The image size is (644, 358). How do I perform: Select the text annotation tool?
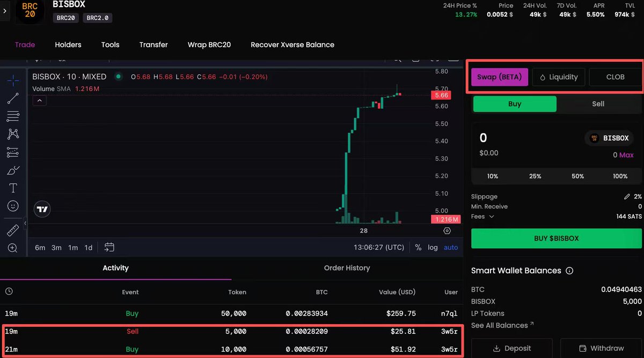[13, 188]
